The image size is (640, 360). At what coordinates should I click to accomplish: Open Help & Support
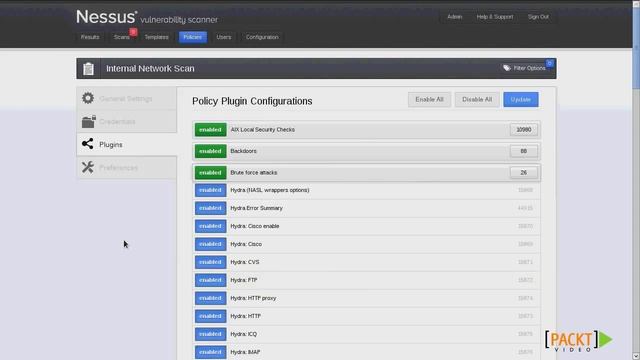coord(495,17)
